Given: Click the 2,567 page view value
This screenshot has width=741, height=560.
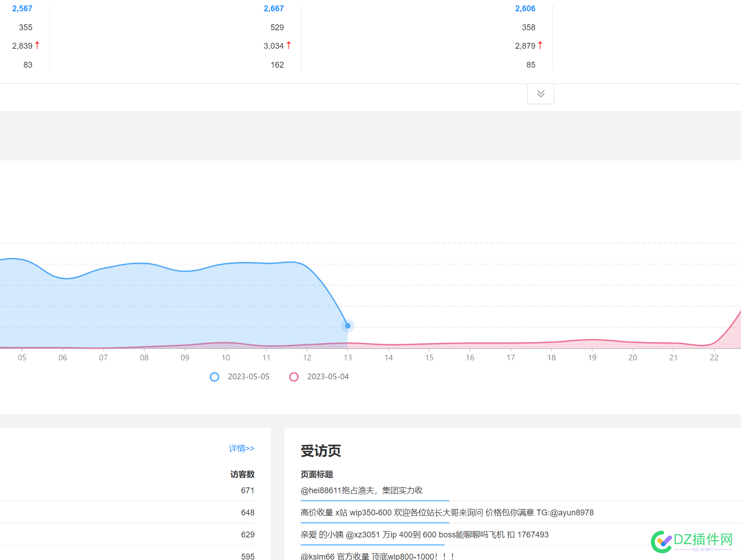Looking at the screenshot, I should [x=22, y=9].
